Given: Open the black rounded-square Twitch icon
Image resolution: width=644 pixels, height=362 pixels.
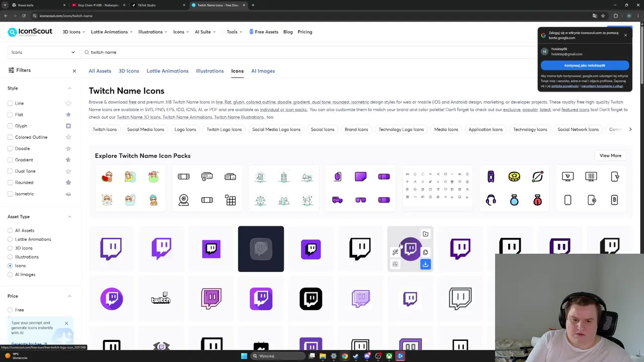Looking at the screenshot, I should coord(310,299).
